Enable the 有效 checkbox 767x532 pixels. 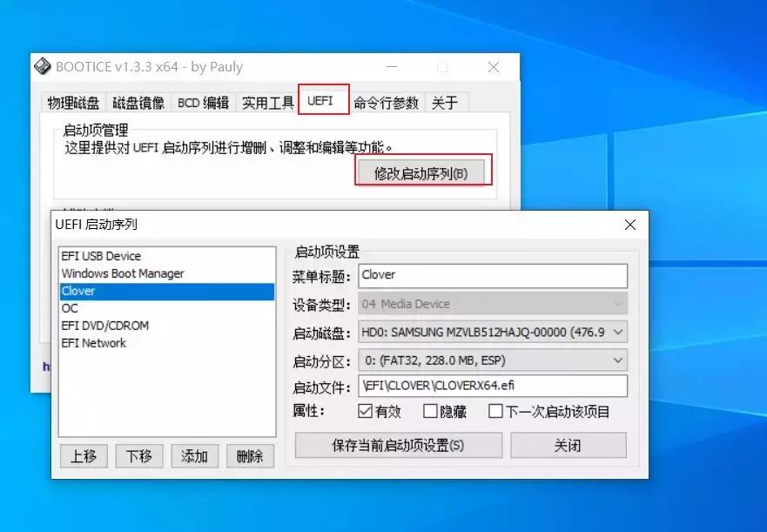coord(367,412)
